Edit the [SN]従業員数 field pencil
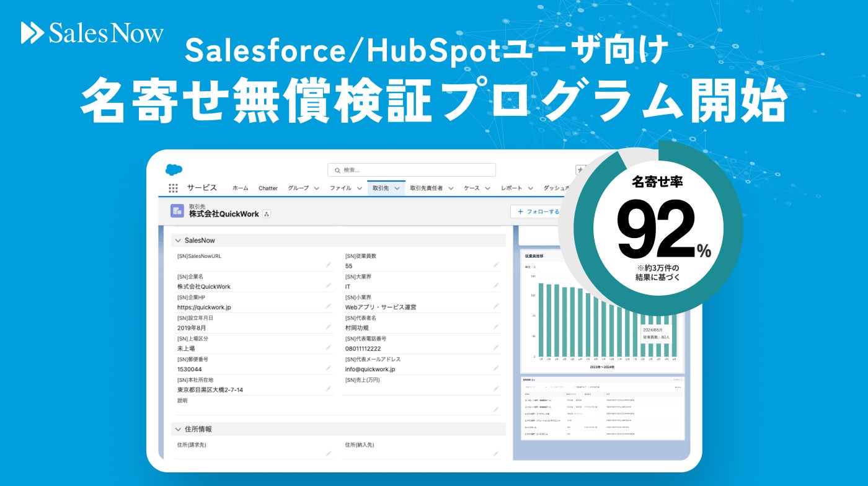The width and height of the screenshot is (868, 486). tap(496, 265)
